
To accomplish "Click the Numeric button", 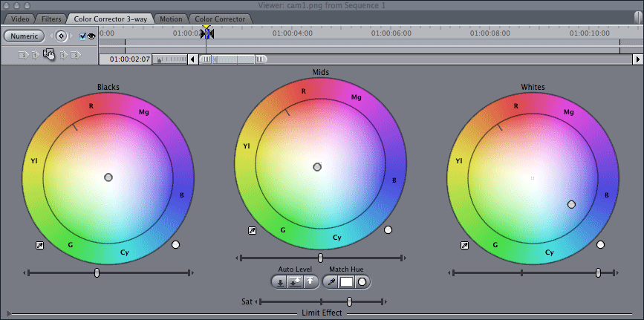I will click(x=25, y=36).
